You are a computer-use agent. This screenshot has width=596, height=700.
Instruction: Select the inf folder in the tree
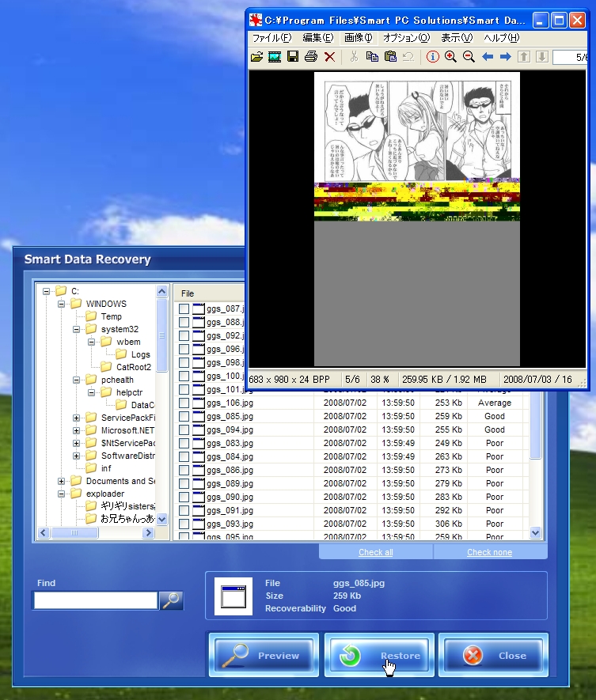click(x=106, y=468)
